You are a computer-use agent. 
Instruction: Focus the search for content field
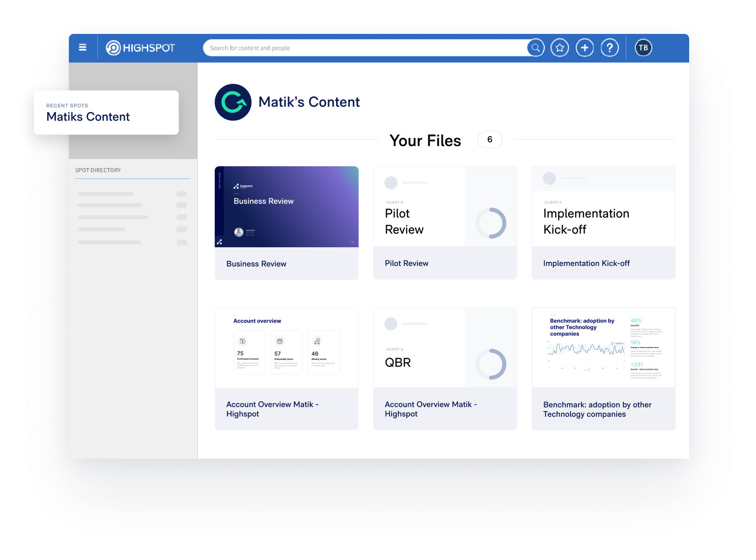pos(365,48)
